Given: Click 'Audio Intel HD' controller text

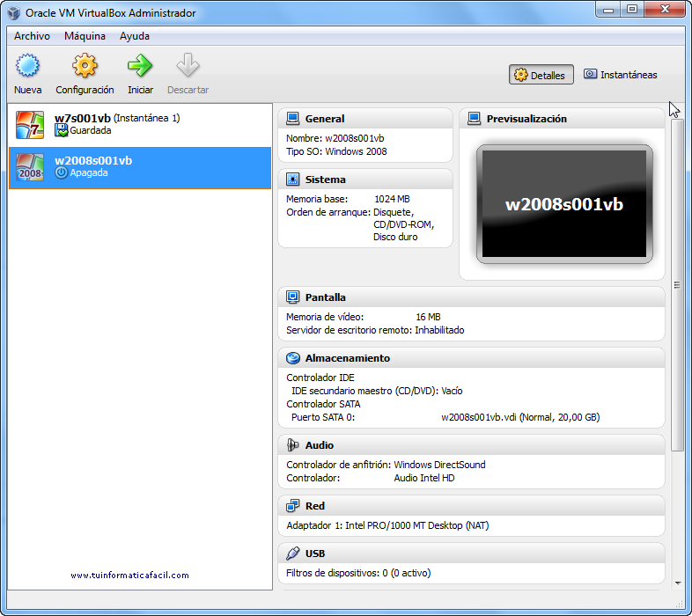Looking at the screenshot, I should (424, 478).
